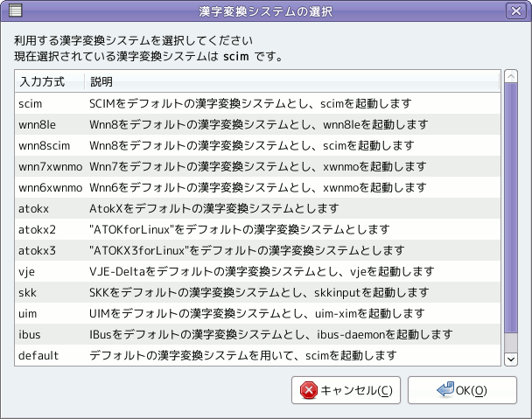Click the blue arrow icon on OK button
This screenshot has height=419, width=532.
point(445,389)
